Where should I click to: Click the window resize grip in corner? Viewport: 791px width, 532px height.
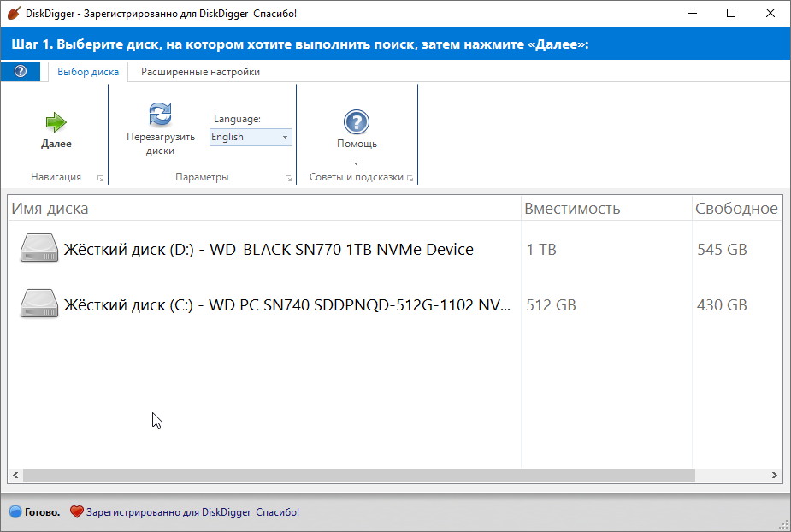(784, 525)
